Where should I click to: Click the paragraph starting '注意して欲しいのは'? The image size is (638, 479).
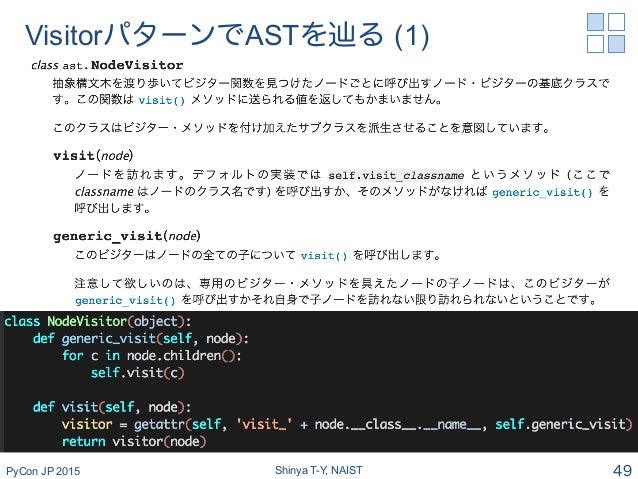(x=342, y=291)
